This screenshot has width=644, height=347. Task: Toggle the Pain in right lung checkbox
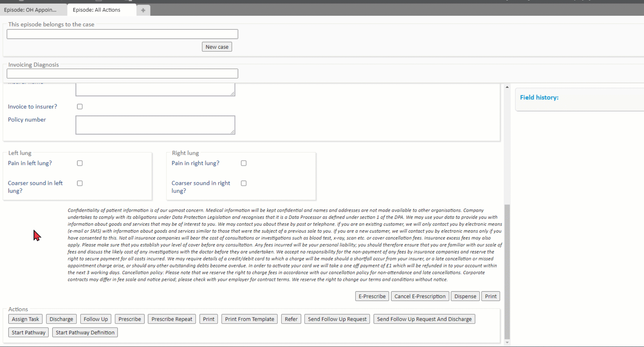point(244,163)
